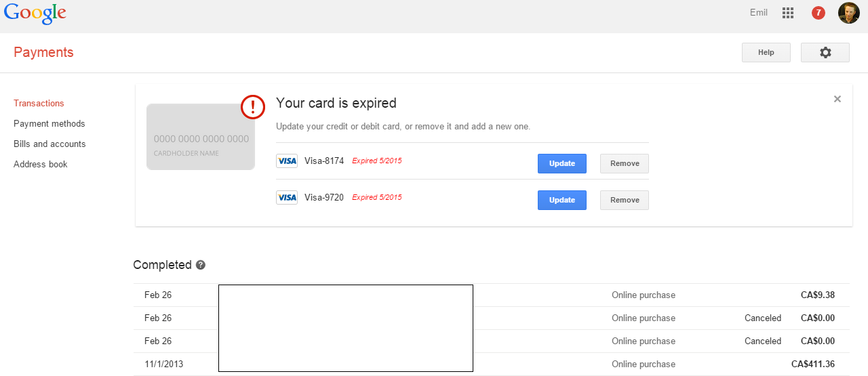Click the Emil account name link
This screenshot has width=868, height=376.
(759, 12)
